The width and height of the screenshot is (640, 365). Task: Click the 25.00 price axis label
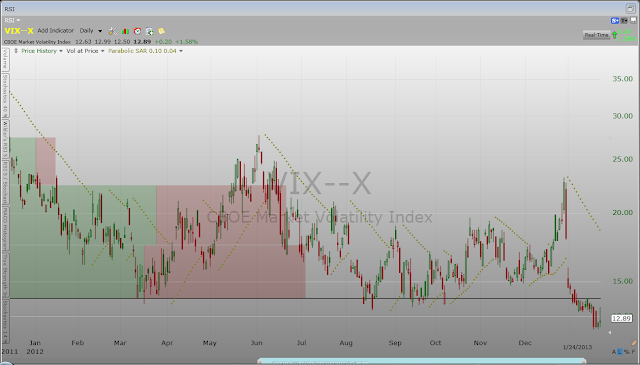coord(622,159)
